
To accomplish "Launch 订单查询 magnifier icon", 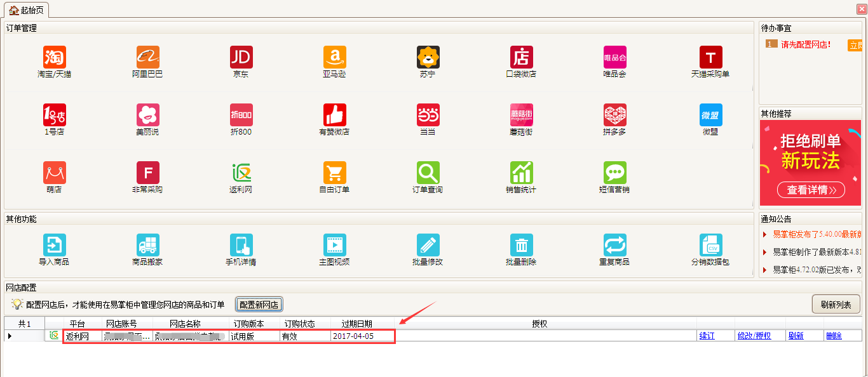I will (428, 173).
